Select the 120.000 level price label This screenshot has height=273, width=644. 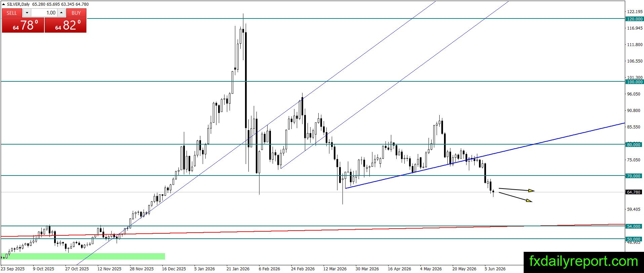(634, 19)
